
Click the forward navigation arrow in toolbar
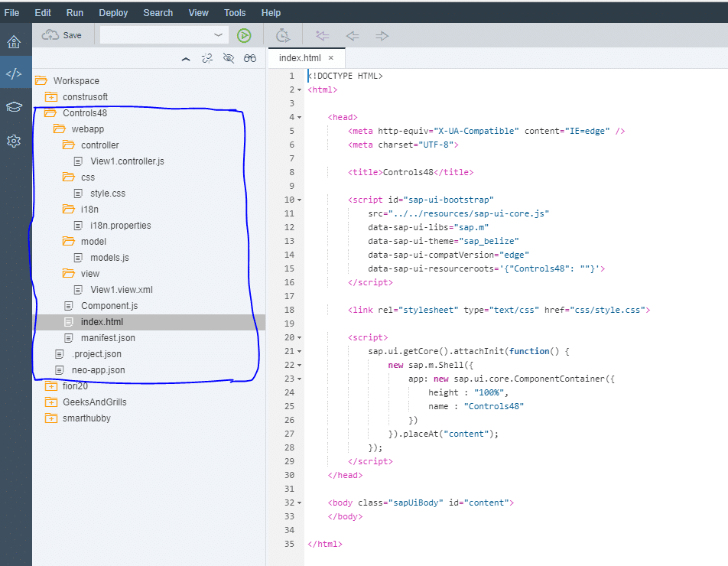382,35
